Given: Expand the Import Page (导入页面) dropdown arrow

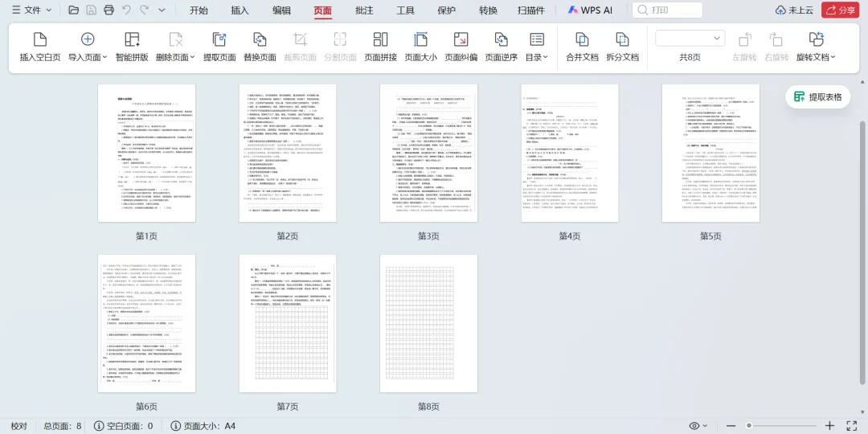Looking at the screenshot, I should coord(104,57).
